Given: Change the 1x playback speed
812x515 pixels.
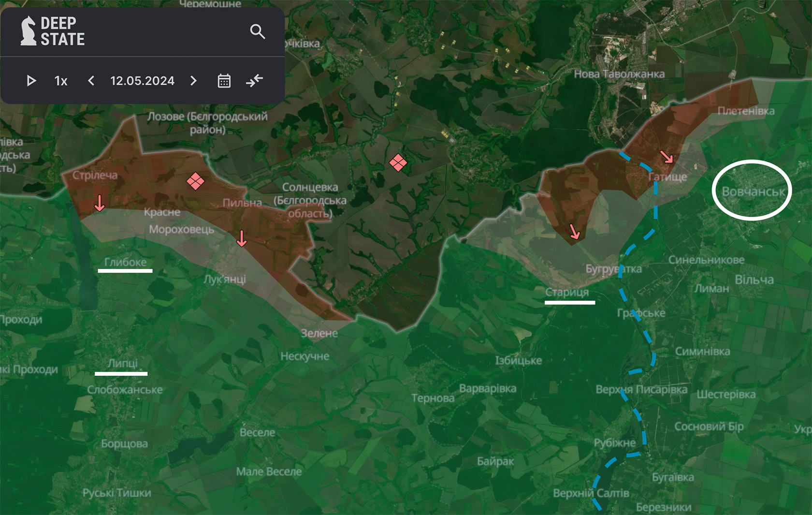Looking at the screenshot, I should (x=61, y=81).
